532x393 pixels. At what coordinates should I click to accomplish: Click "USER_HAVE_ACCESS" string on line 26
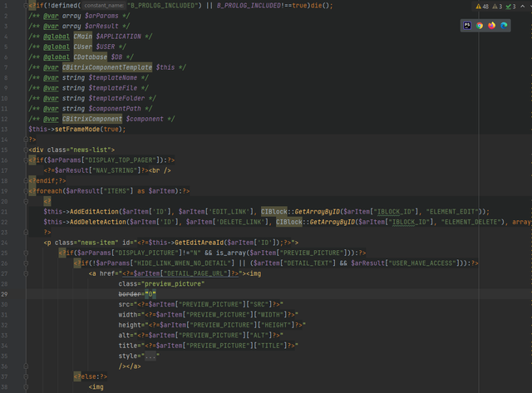click(422, 263)
